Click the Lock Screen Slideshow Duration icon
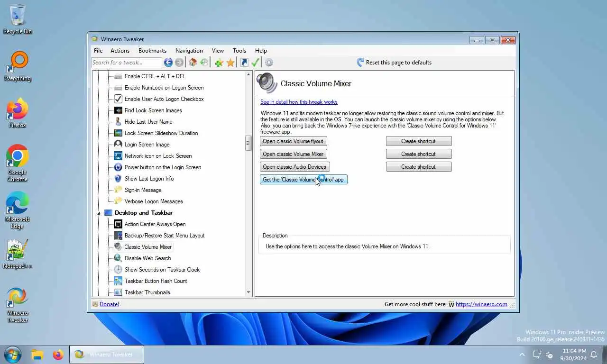Screen dimensions: 607x364 118,133
